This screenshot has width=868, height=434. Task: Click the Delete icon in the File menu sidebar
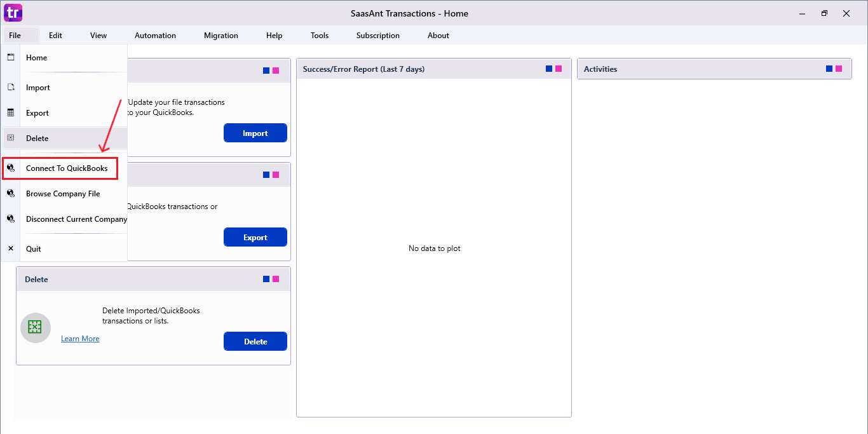[x=11, y=138]
